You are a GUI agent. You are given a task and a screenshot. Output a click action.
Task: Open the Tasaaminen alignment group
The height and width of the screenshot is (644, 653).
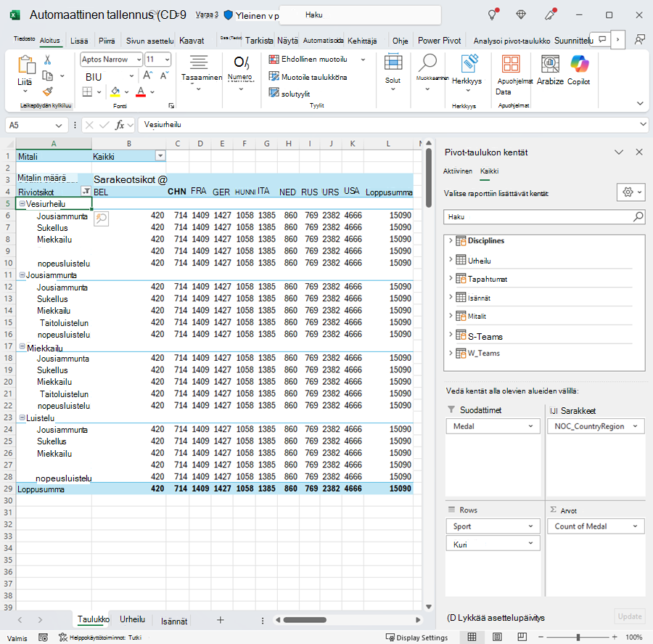coord(199,73)
